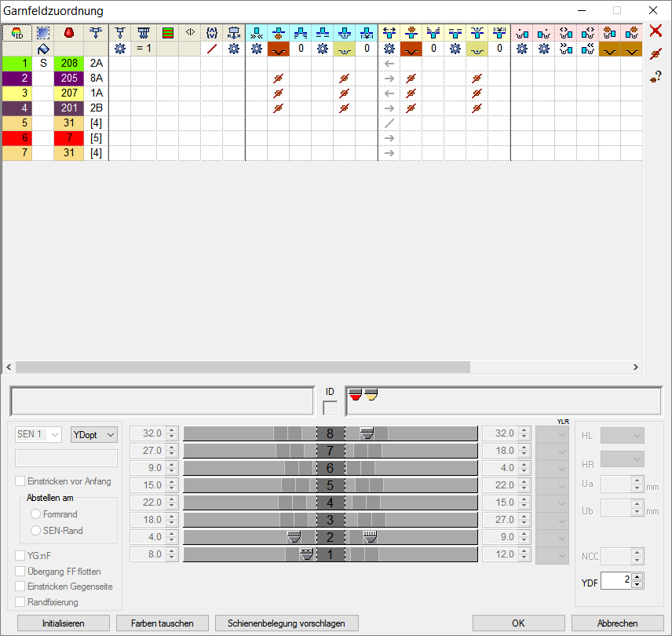This screenshot has width=672, height=636.
Task: Select the Formrand radio button
Action: pos(35,514)
